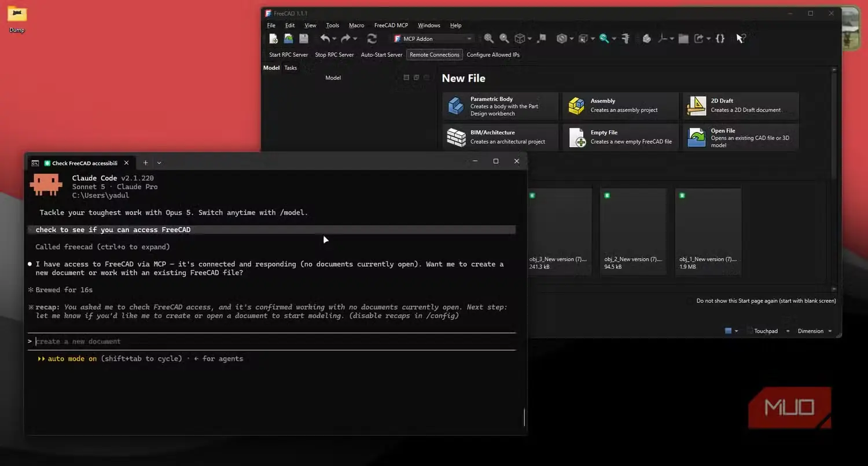Click the green magnifier toolbar icon

[604, 39]
